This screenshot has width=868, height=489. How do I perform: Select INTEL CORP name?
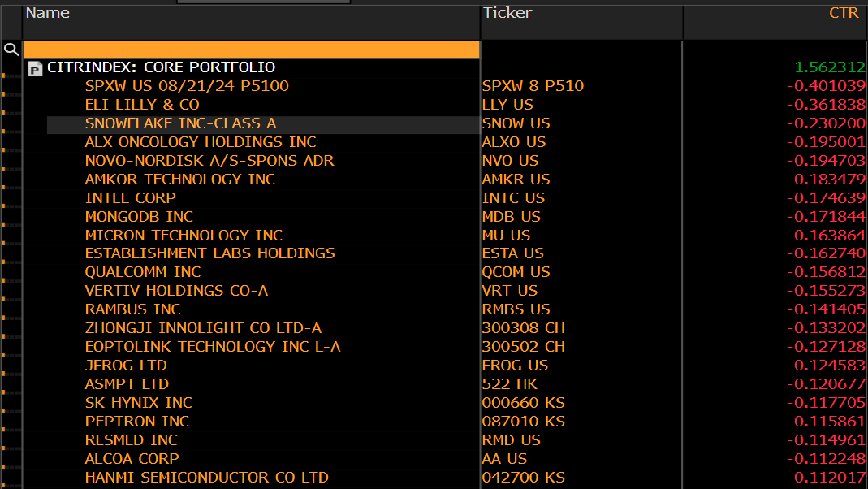130,197
